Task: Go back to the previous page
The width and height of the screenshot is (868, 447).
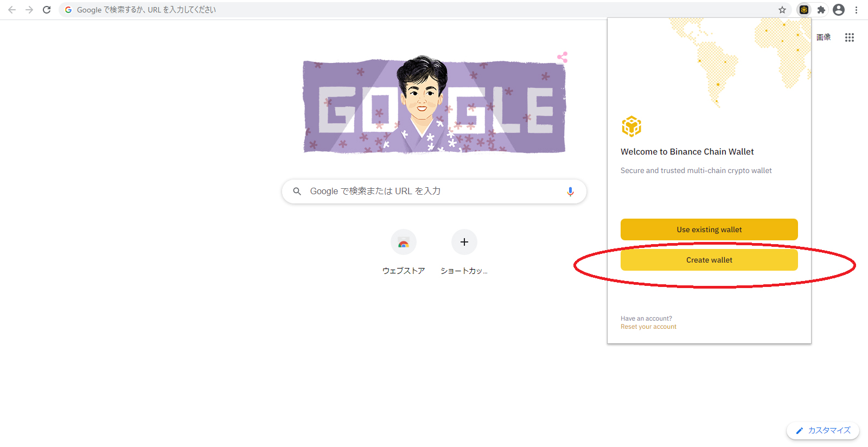Action: point(12,10)
